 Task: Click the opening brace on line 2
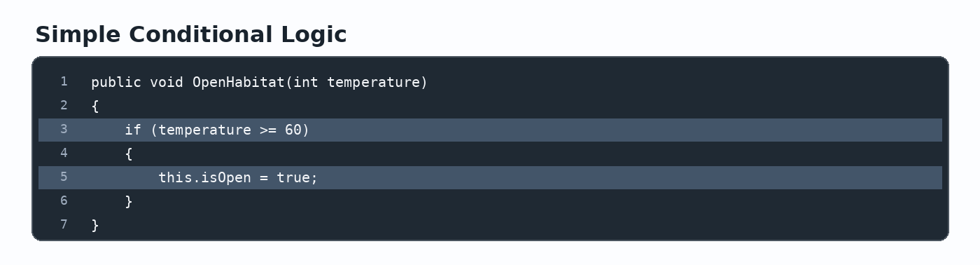[x=95, y=107]
